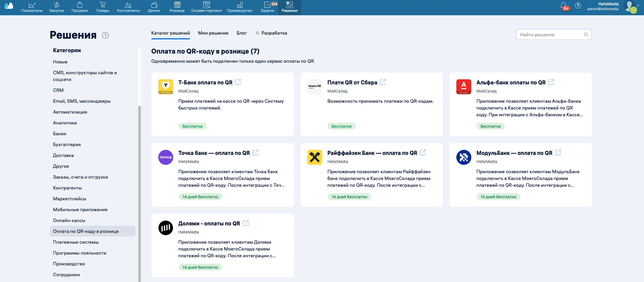
Task: Click the Т-Банк logo thumbnail
Action: tap(166, 87)
